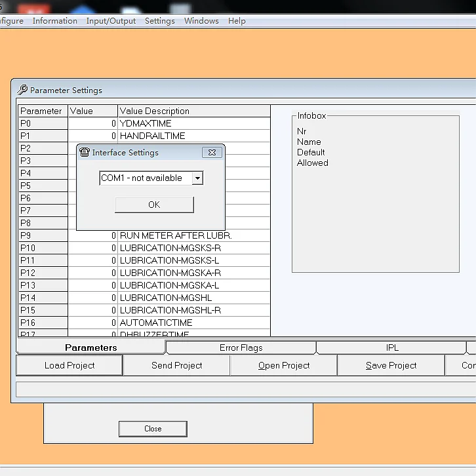Click the Name label in Infobox
476x476 pixels.
pyautogui.click(x=309, y=142)
